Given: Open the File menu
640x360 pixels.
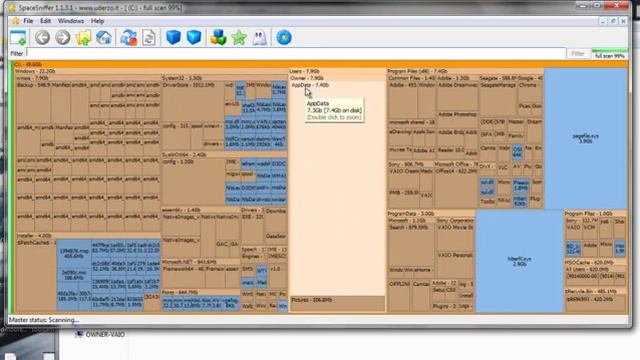Looking at the screenshot, I should tap(28, 21).
